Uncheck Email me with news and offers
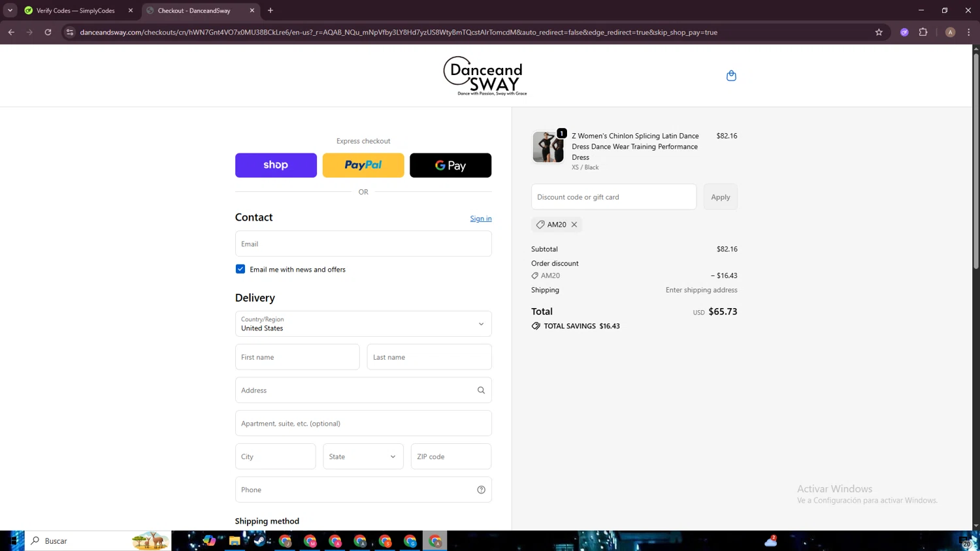 pyautogui.click(x=240, y=269)
